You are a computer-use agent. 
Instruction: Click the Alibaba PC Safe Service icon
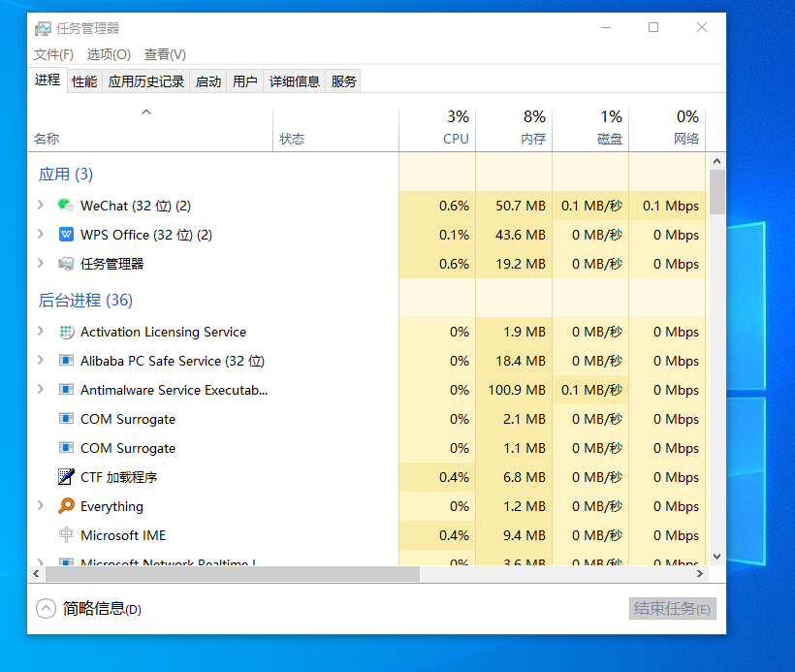tap(66, 361)
